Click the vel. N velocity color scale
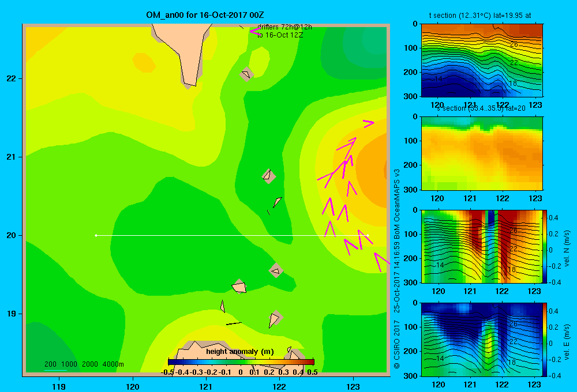Image resolution: width=577 pixels, height=392 pixels. click(x=545, y=246)
